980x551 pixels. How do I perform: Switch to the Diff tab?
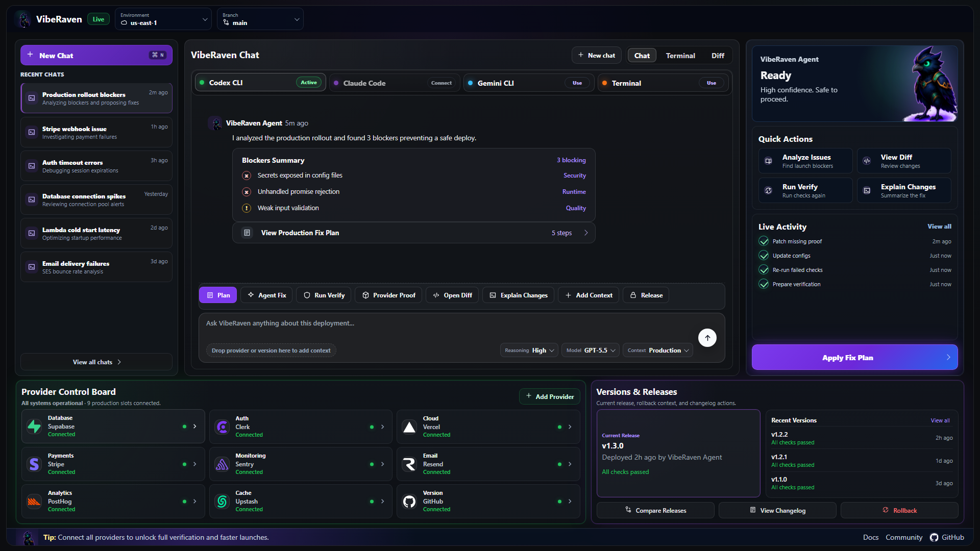[718, 56]
